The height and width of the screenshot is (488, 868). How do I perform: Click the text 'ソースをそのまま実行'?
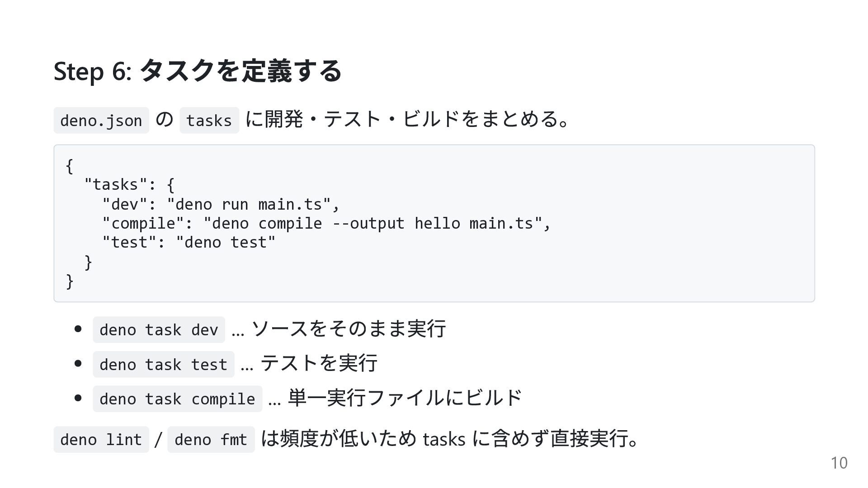349,328
